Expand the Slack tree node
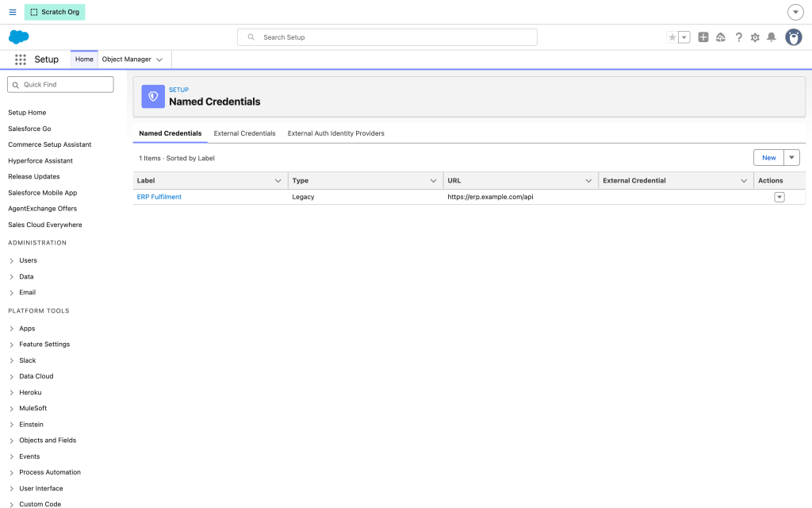This screenshot has width=812, height=508. pos(11,361)
